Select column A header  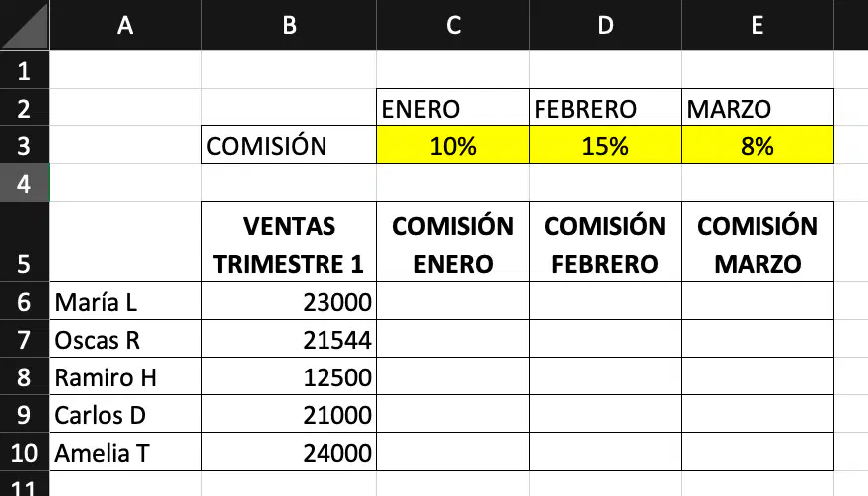click(x=125, y=24)
